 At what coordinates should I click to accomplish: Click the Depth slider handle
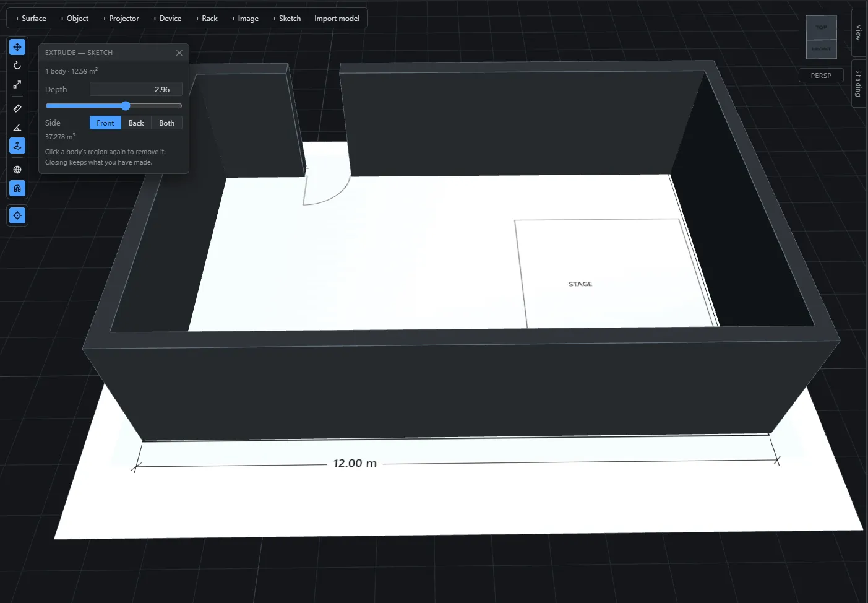pos(126,106)
